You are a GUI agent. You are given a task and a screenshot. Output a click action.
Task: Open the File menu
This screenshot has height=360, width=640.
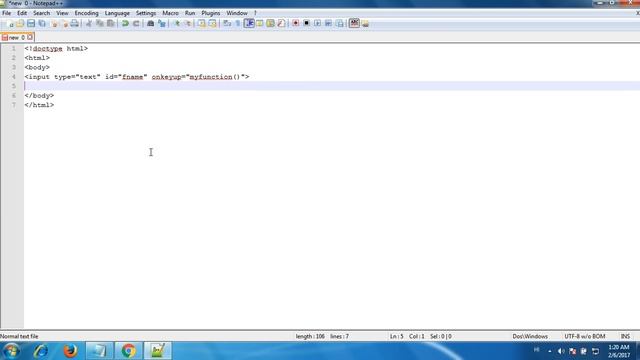(x=7, y=13)
